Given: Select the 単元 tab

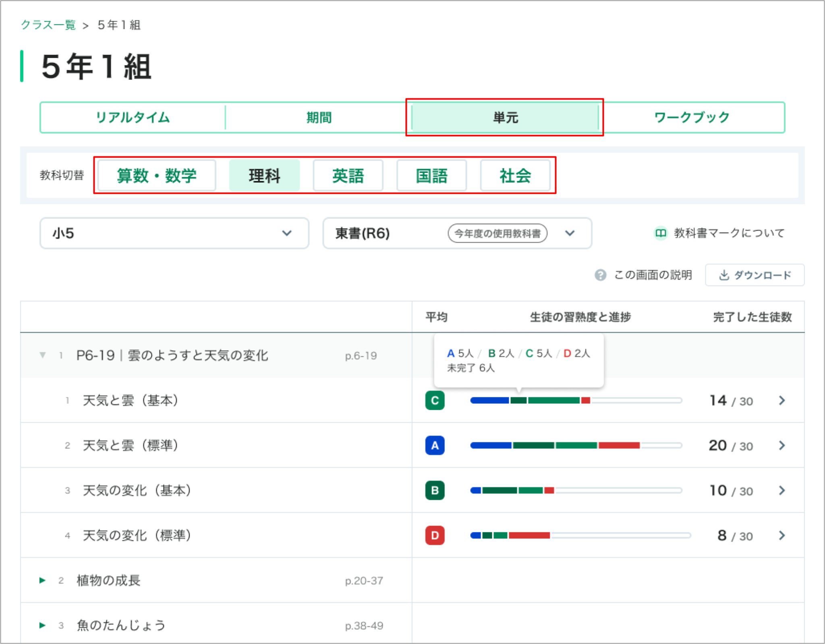Looking at the screenshot, I should [x=505, y=118].
